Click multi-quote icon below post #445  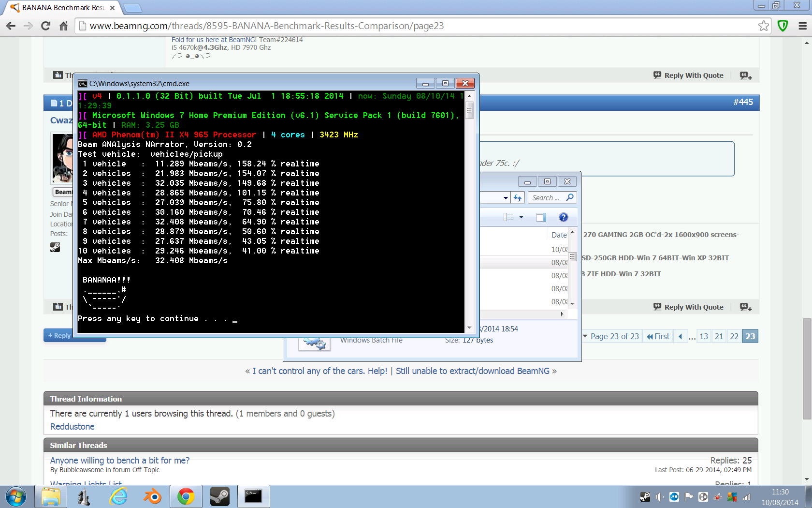[746, 307]
